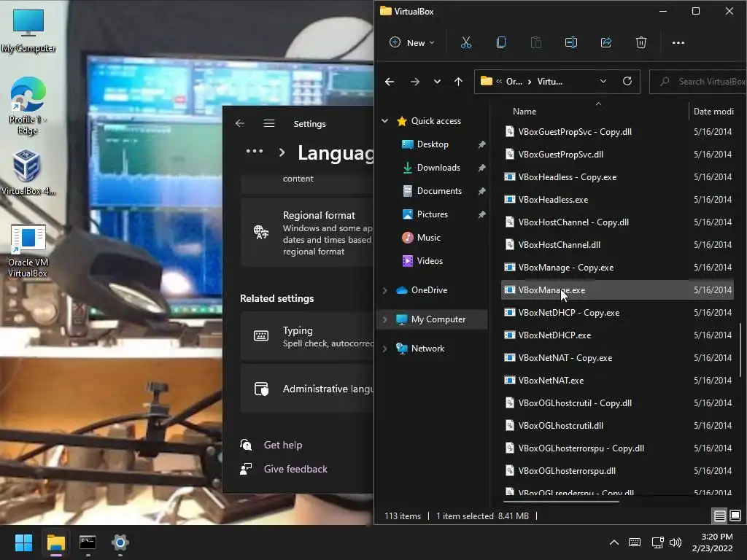Select VBoxHostChannel - Copy.dll file
The height and width of the screenshot is (560, 747).
pos(617,222)
